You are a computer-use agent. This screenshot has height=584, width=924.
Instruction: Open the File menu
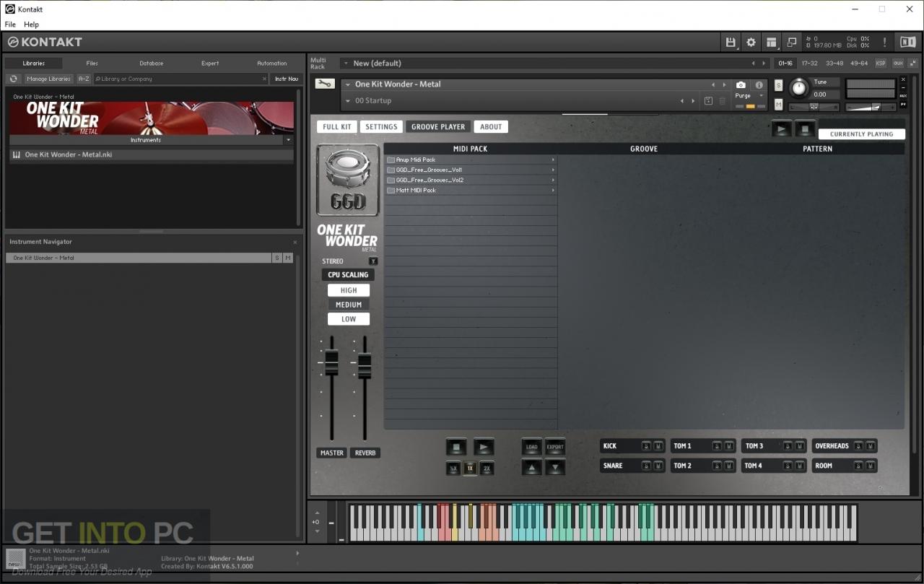click(10, 25)
